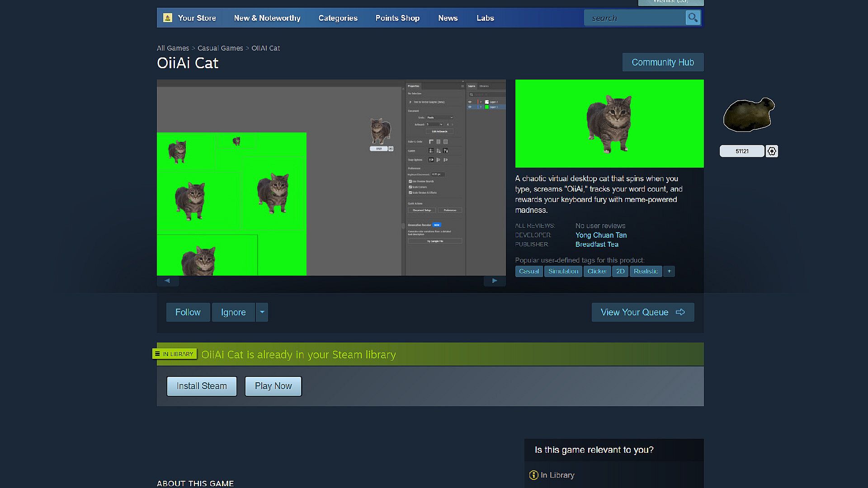Click the plus icon to add tag
The height and width of the screenshot is (488, 868).
(x=669, y=271)
